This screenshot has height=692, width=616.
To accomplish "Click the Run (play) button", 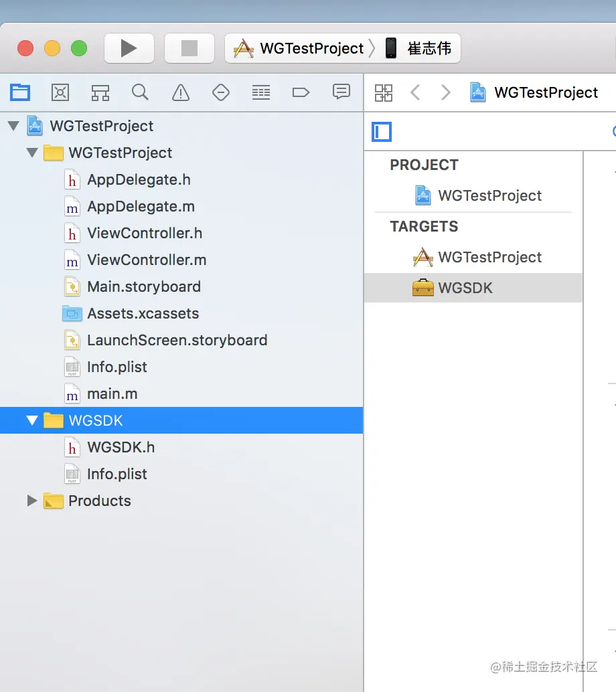I will (x=129, y=48).
